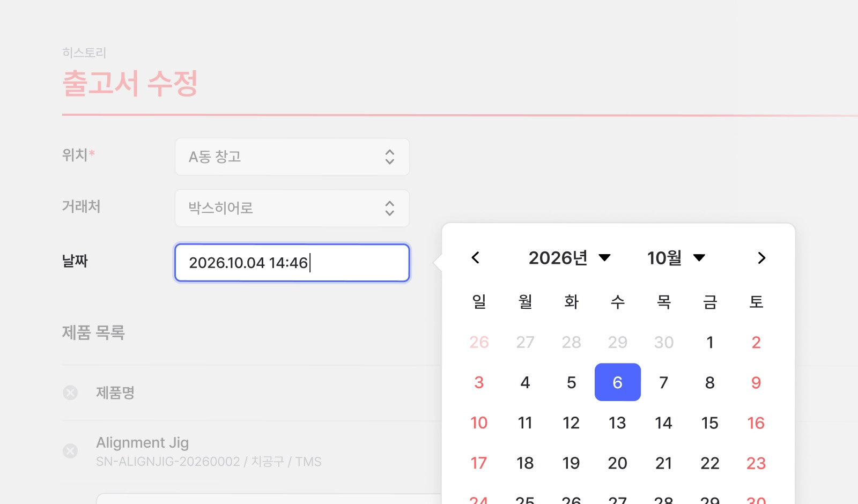Select October 4 in calendar
Screen dimensions: 858x504
[525, 382]
